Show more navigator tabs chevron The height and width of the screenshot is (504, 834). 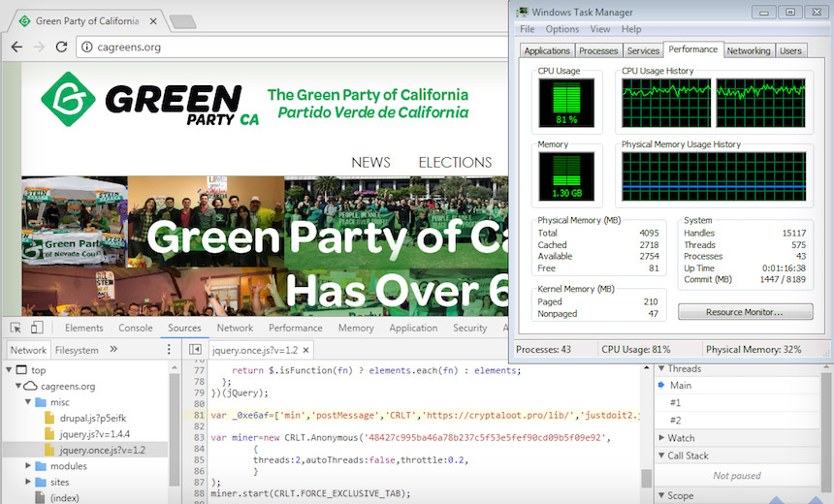click(x=113, y=349)
